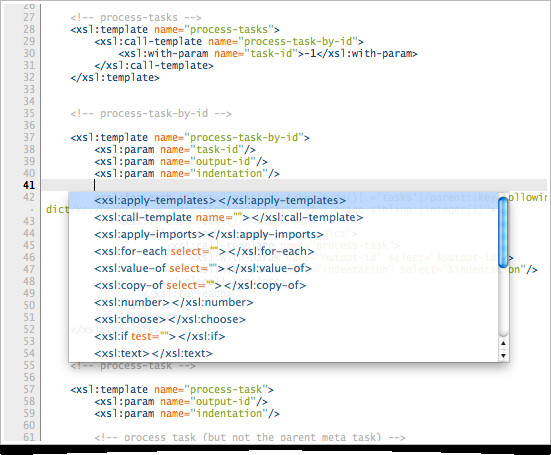Click the xsl:param name="task-id" line
This screenshot has height=455, width=551.
[x=175, y=149]
